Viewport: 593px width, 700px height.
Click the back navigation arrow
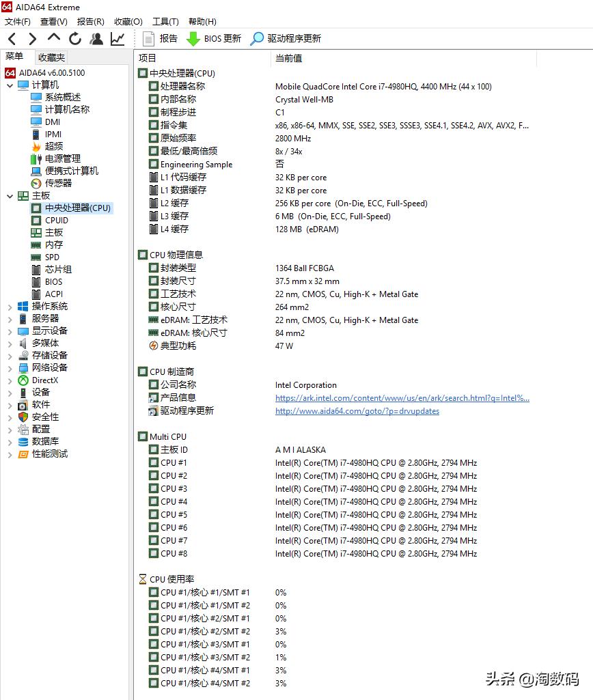click(11, 39)
